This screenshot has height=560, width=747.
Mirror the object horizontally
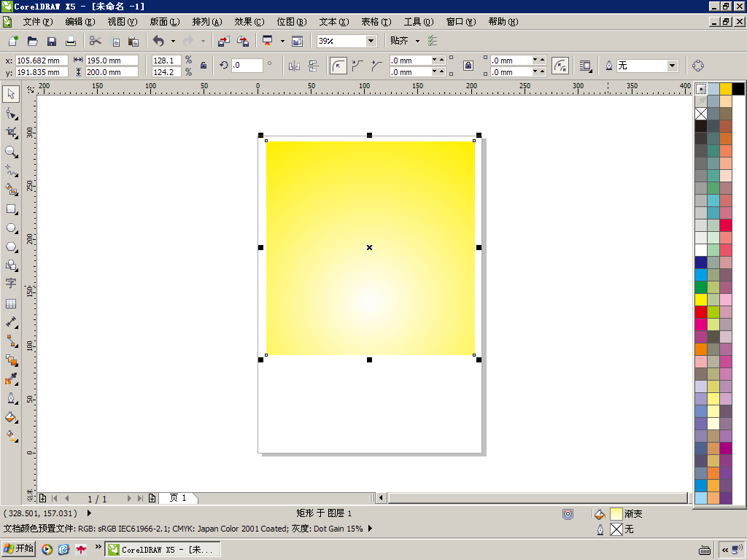click(x=294, y=66)
